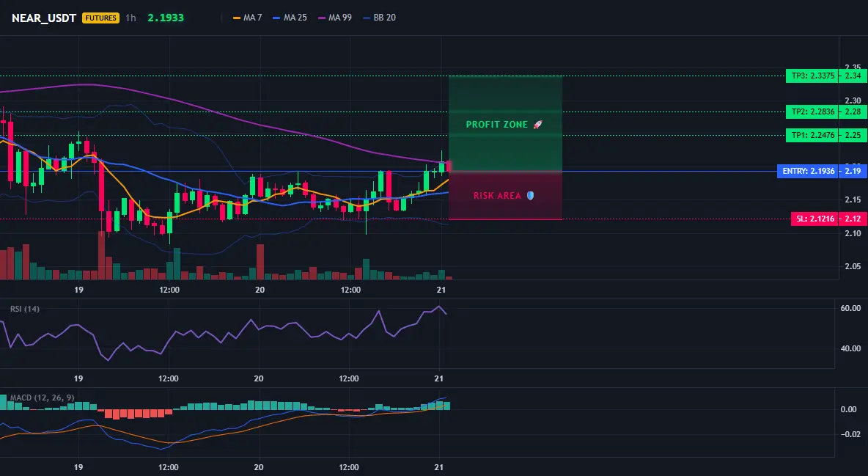868x476 pixels.
Task: Click the TP2: 2.2836 price label
Action: click(812, 112)
